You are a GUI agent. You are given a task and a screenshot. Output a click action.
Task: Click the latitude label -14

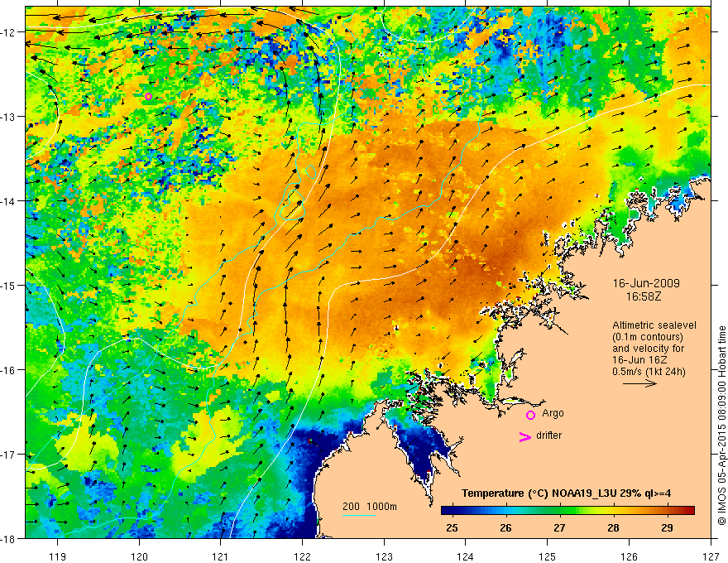click(9, 200)
